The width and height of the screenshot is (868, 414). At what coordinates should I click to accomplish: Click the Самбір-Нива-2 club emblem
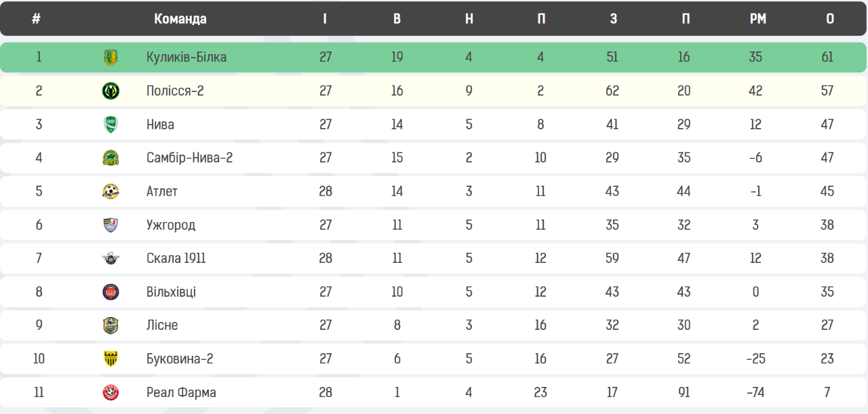(x=111, y=158)
